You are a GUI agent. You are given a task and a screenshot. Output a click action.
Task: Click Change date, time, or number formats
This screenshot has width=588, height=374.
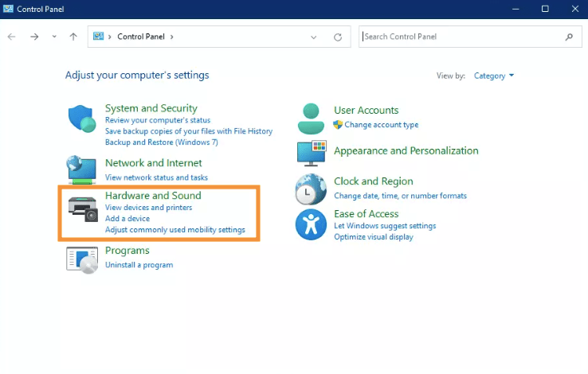[400, 196]
